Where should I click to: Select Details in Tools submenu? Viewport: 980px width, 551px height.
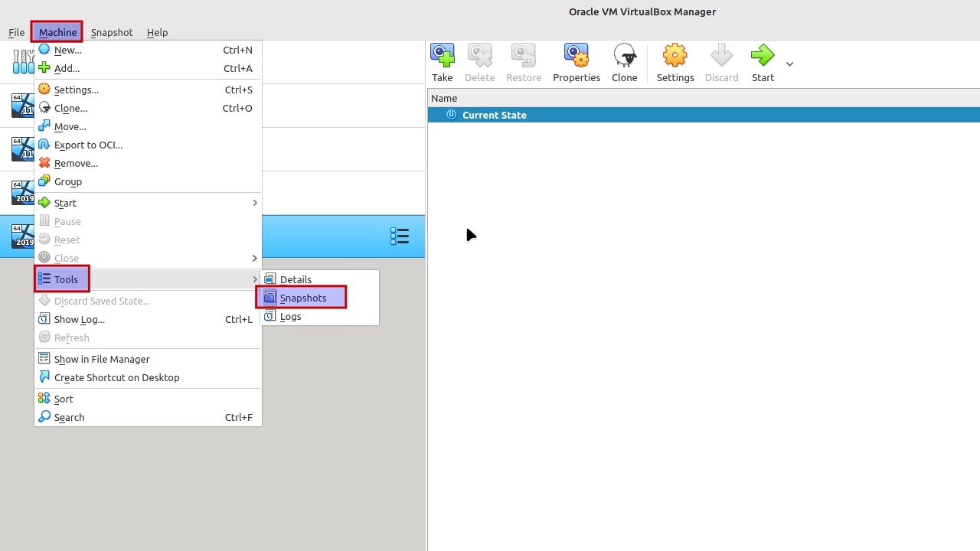[x=319, y=279]
